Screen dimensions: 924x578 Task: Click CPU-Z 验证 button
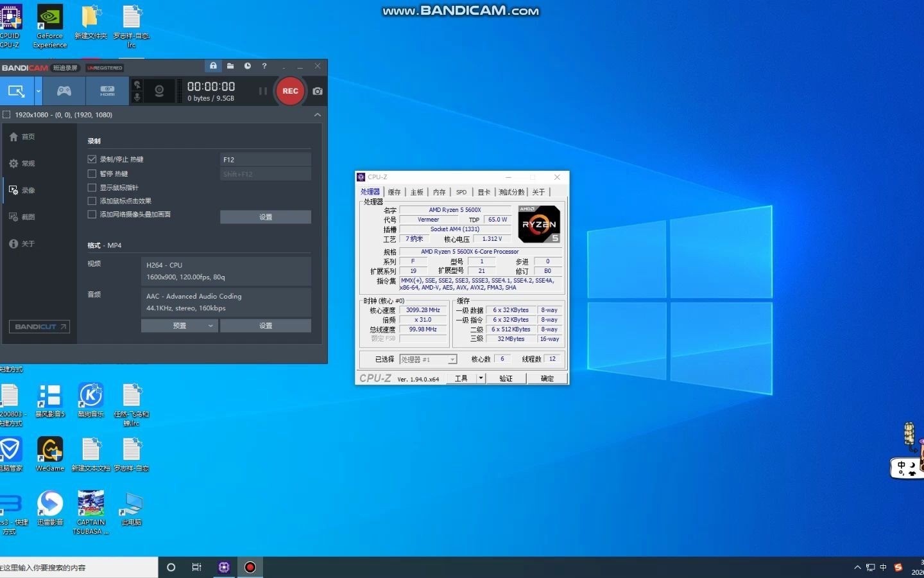pyautogui.click(x=506, y=378)
